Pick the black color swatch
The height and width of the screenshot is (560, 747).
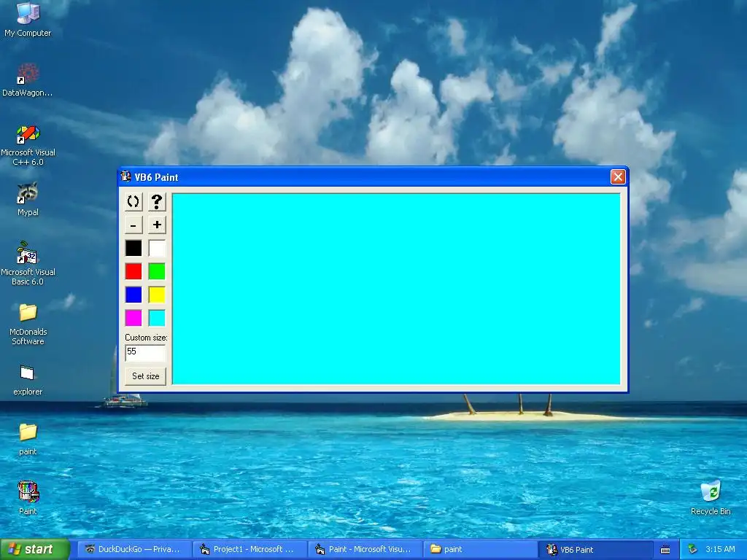click(133, 248)
